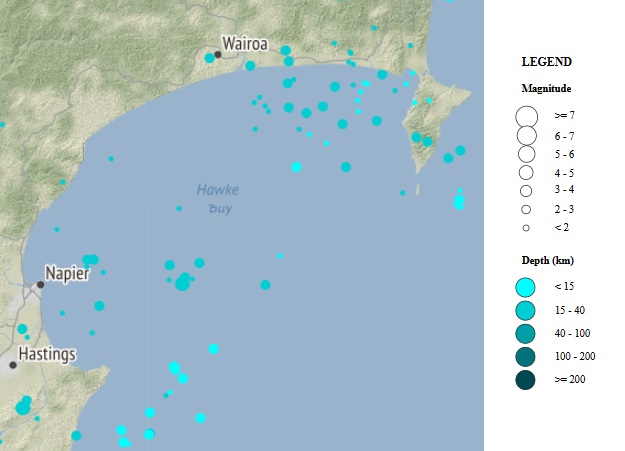Click the '100 - 200' depth label text
Image resolution: width=625 pixels, height=451 pixels.
575,356
